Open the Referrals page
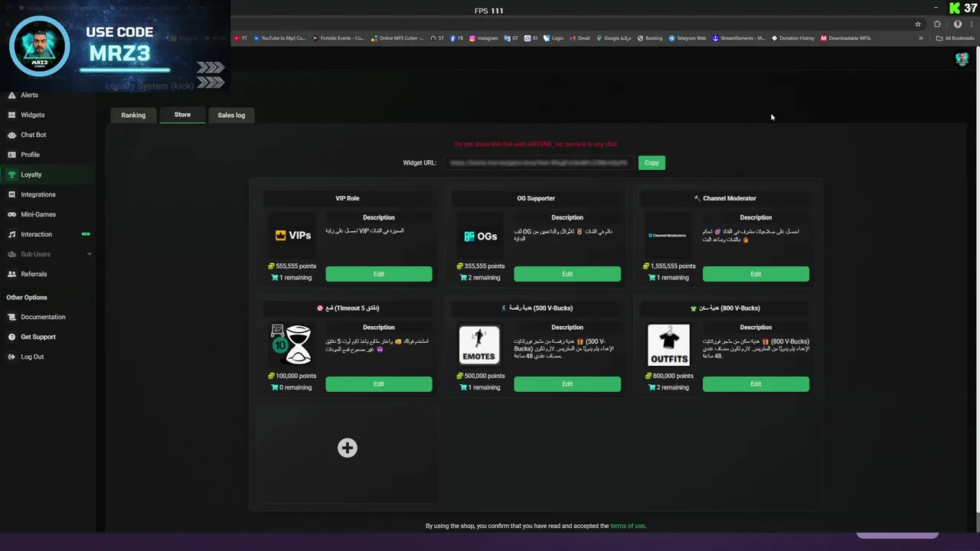Image resolution: width=980 pixels, height=551 pixels. point(34,274)
